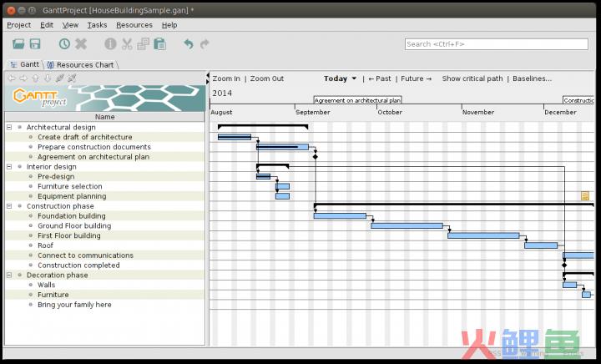The height and width of the screenshot is (364, 601).
Task: Unlink tasks using the broken chain icon
Action: (x=72, y=78)
